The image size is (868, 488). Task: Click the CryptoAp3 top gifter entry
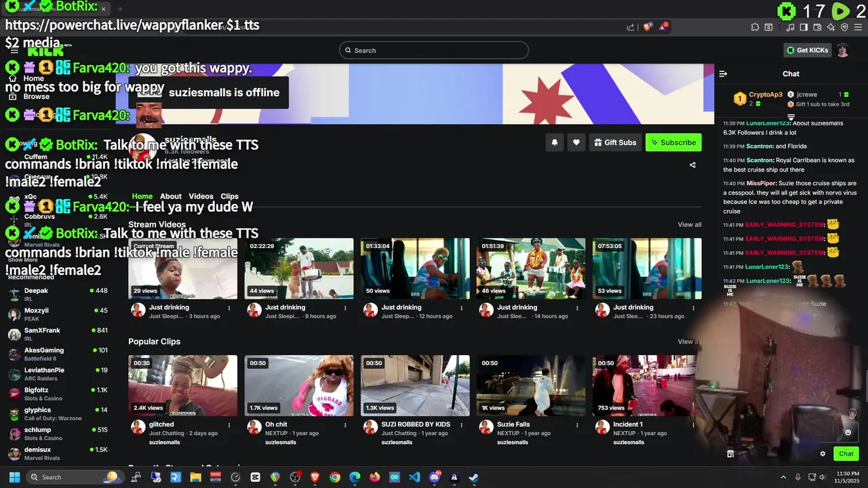tap(758, 99)
